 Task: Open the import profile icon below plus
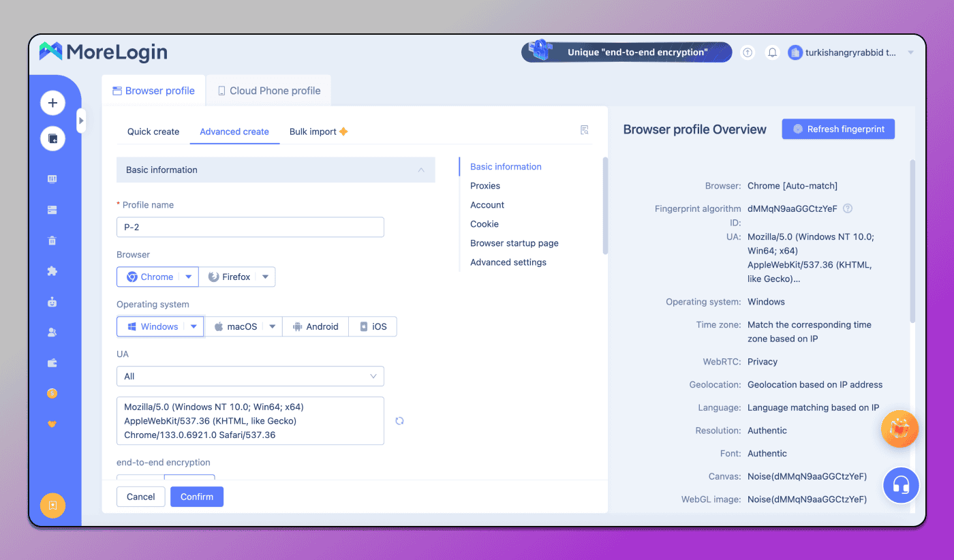tap(52, 138)
